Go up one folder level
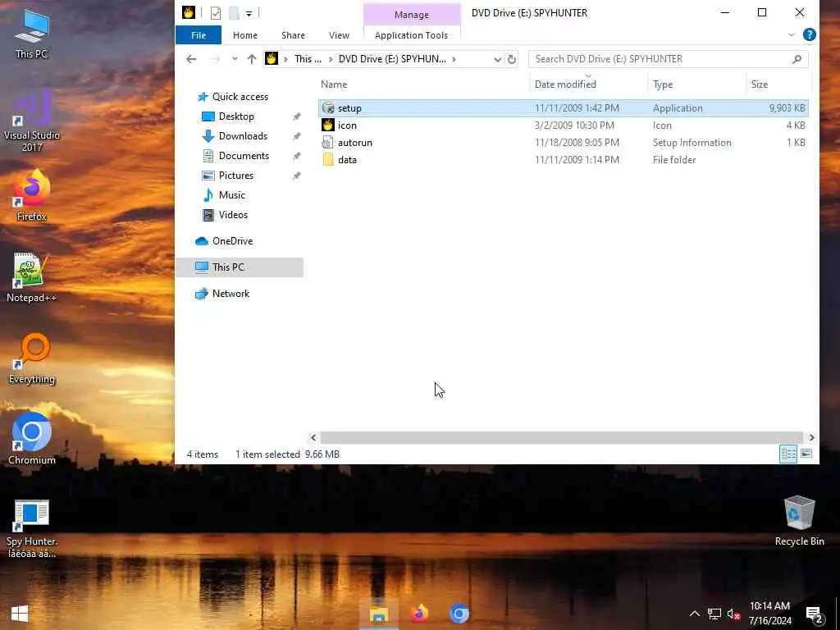The width and height of the screenshot is (840, 630). pyautogui.click(x=251, y=59)
